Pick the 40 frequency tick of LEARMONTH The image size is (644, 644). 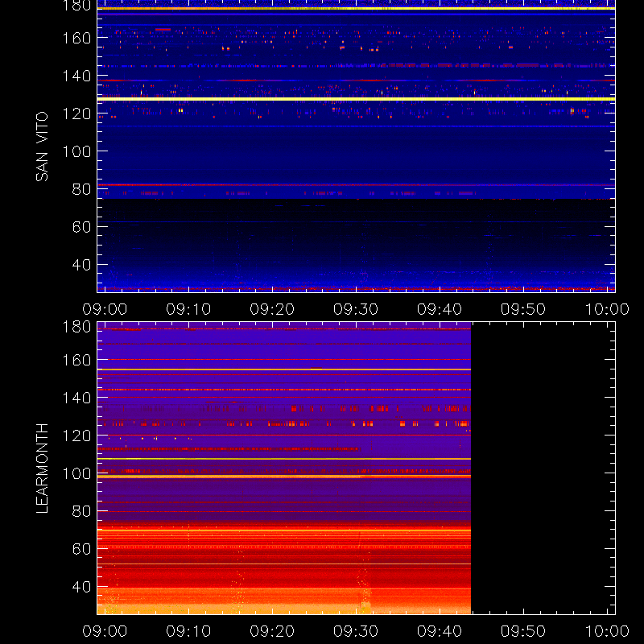coord(82,587)
